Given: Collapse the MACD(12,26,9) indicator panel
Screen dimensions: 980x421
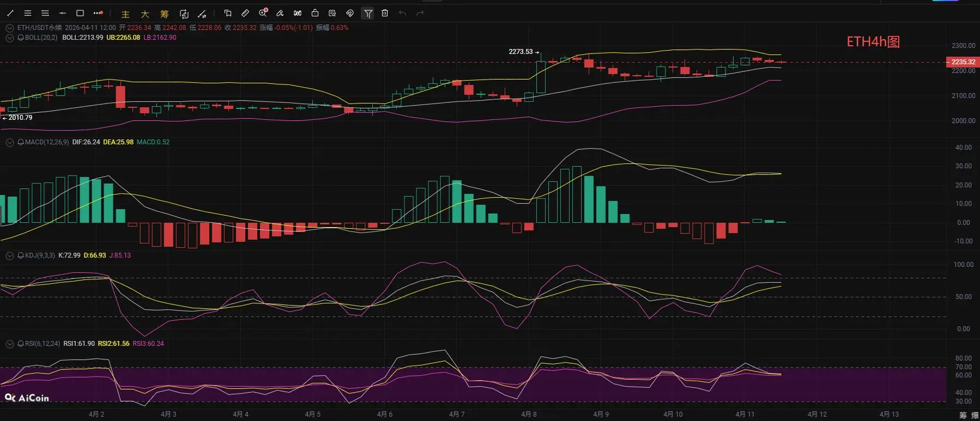Looking at the screenshot, I should pos(10,142).
